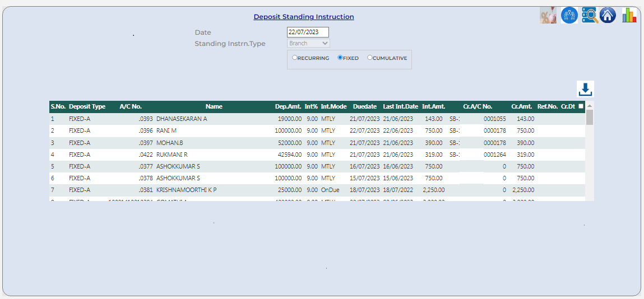Image resolution: width=644 pixels, height=299 pixels.
Task: Select the CUMULATIVE radio button
Action: point(370,58)
